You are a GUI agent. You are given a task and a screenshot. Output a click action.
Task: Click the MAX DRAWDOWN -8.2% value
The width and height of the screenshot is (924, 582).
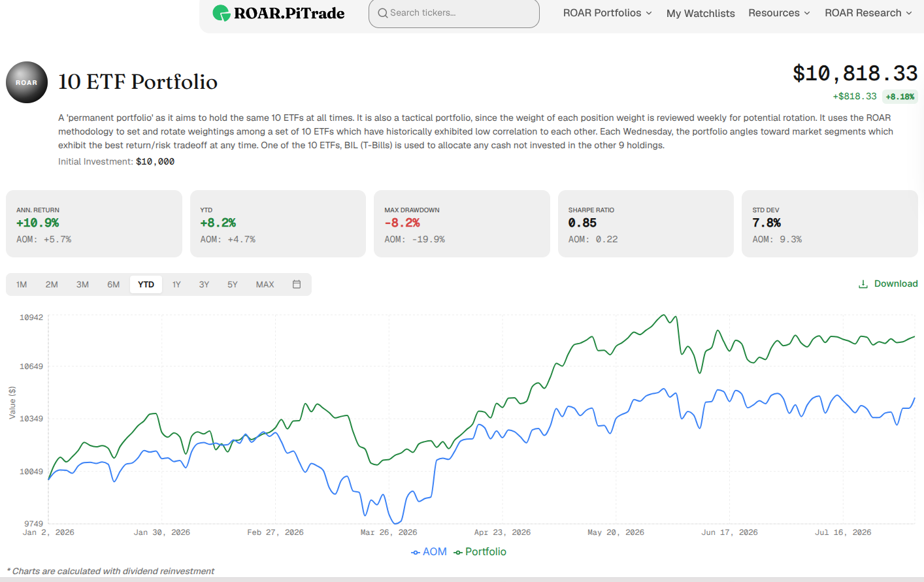pyautogui.click(x=403, y=223)
